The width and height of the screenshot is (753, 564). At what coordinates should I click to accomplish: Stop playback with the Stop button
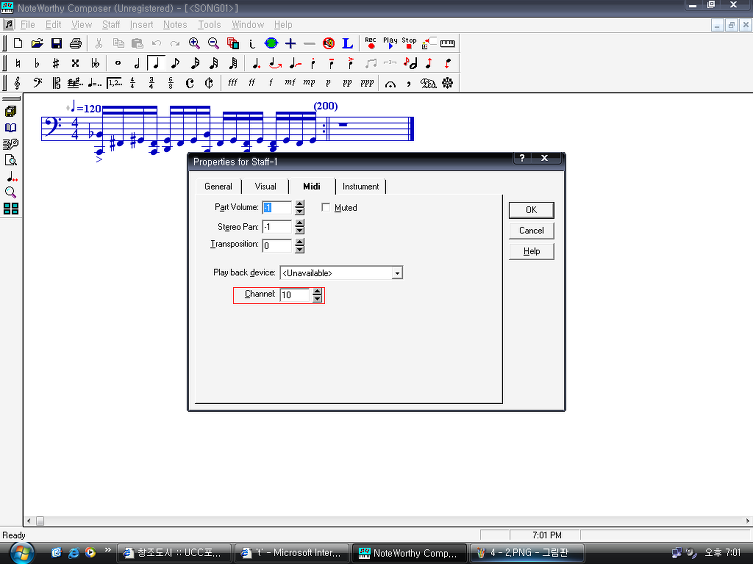409,43
